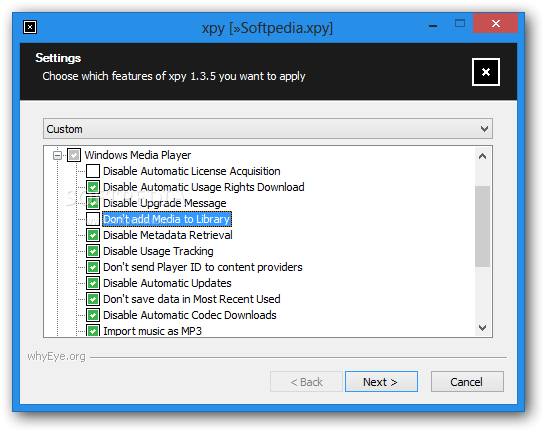Image resolution: width=545 pixels, height=432 pixels.
Task: Maximize the xpy window
Action: [x=460, y=24]
